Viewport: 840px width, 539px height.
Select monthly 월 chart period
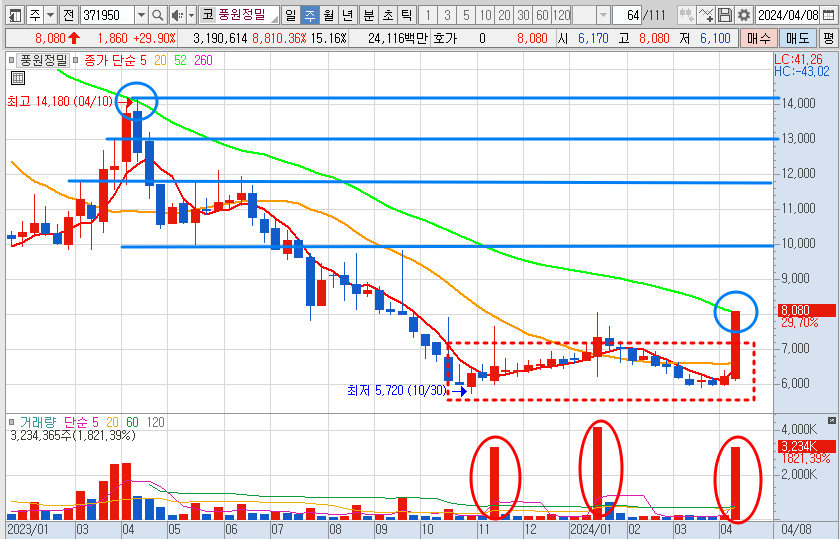tap(329, 15)
